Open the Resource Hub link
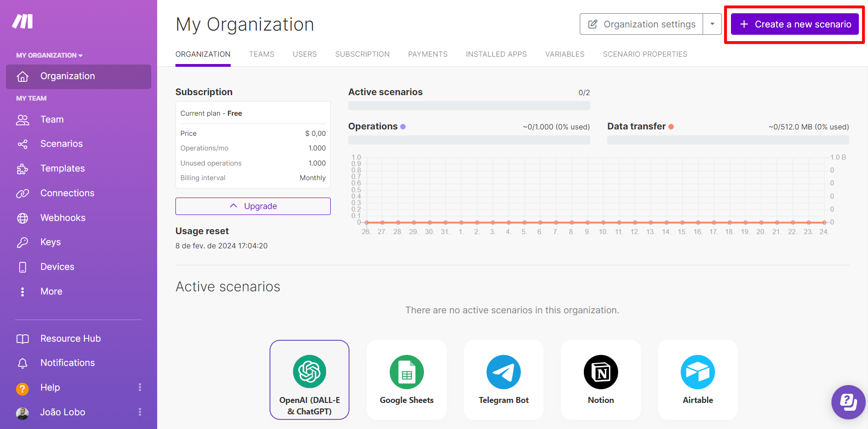 (70, 339)
